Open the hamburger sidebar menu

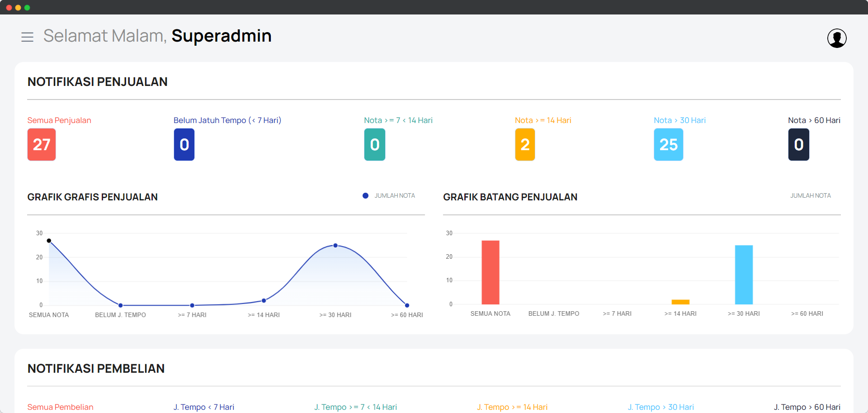click(x=27, y=37)
